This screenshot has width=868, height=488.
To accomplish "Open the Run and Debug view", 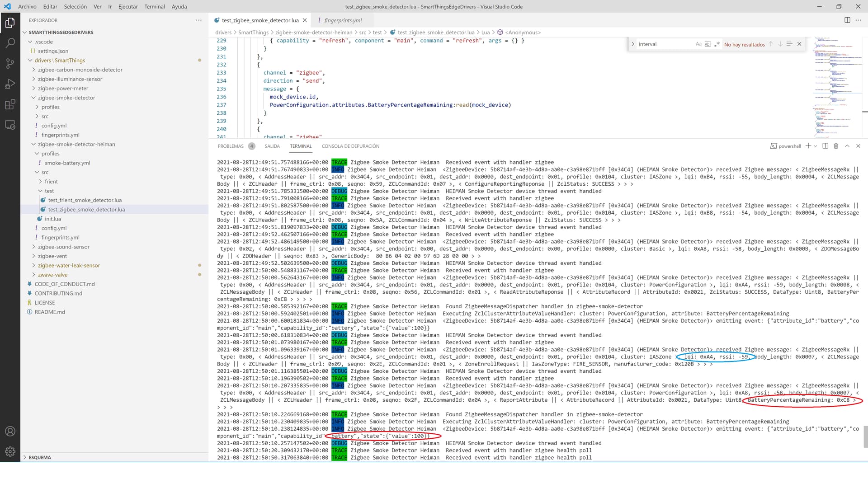I will [10, 84].
